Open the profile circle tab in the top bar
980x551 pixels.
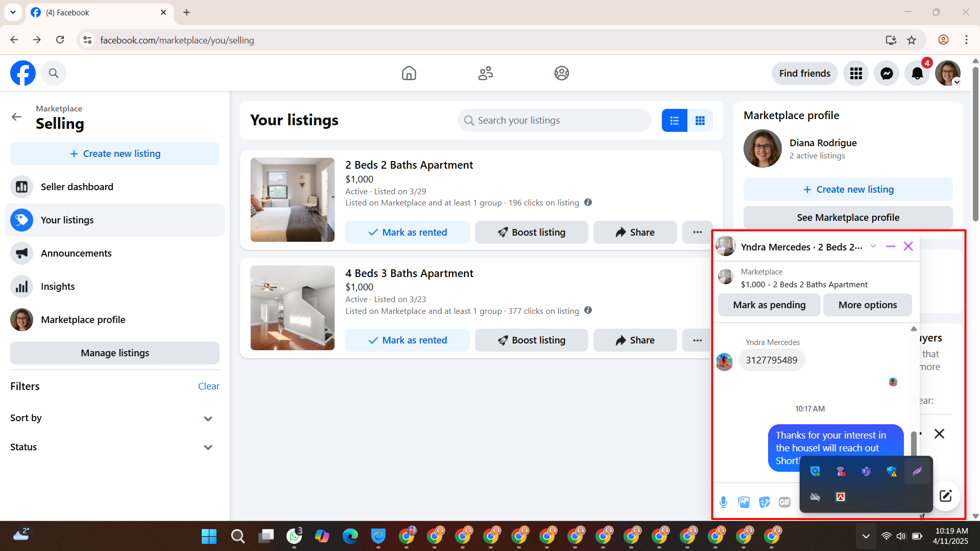click(562, 73)
